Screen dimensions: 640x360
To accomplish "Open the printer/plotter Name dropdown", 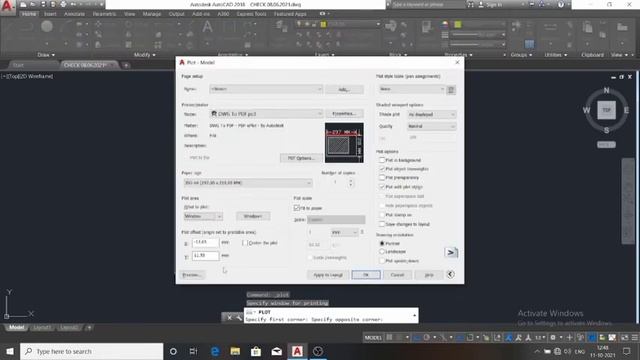I will (x=266, y=114).
